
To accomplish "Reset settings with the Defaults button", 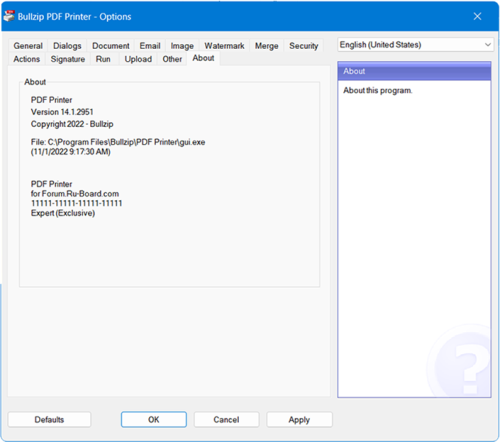I will 49,419.
